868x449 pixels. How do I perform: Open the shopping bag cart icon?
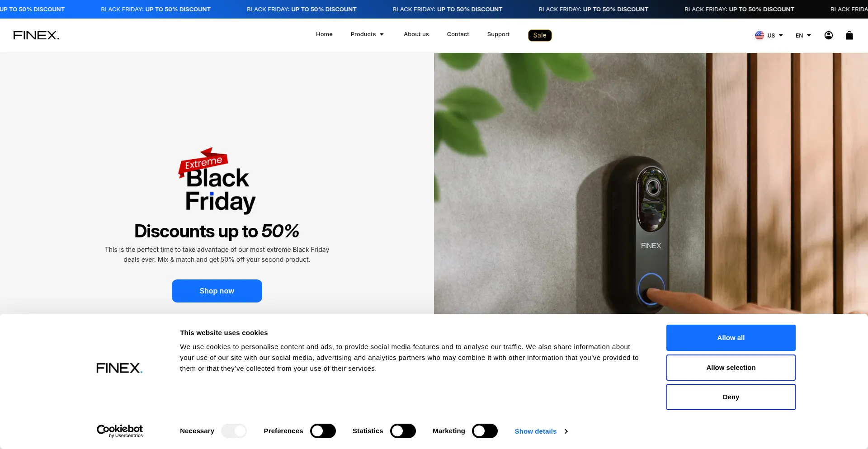point(849,35)
